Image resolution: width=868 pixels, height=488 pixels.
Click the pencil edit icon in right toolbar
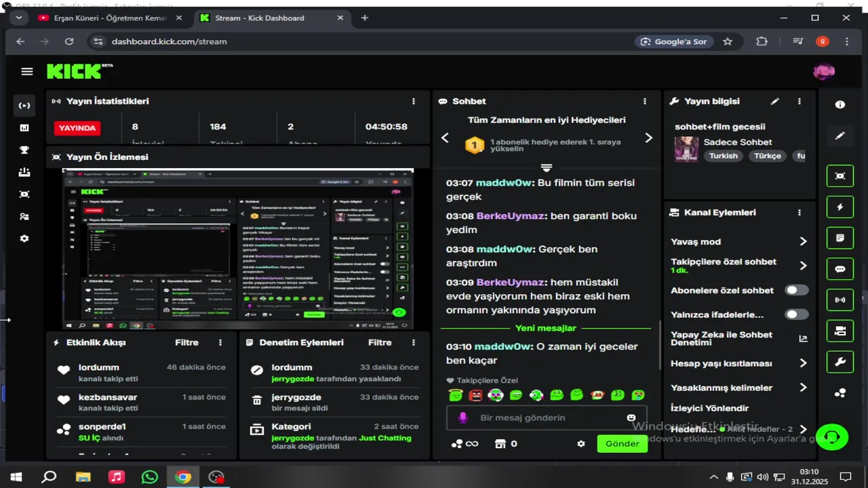point(840,136)
